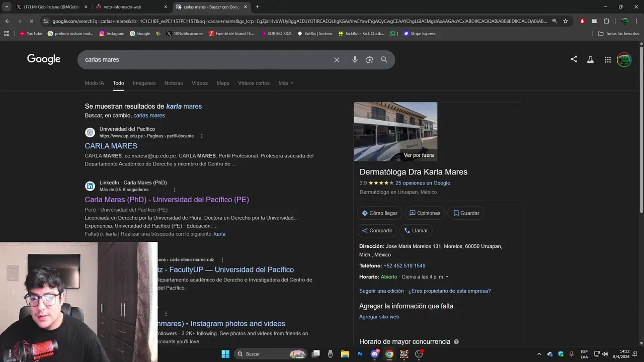The width and height of the screenshot is (644, 362).
Task: Switch to the Noticias tab
Action: [174, 83]
